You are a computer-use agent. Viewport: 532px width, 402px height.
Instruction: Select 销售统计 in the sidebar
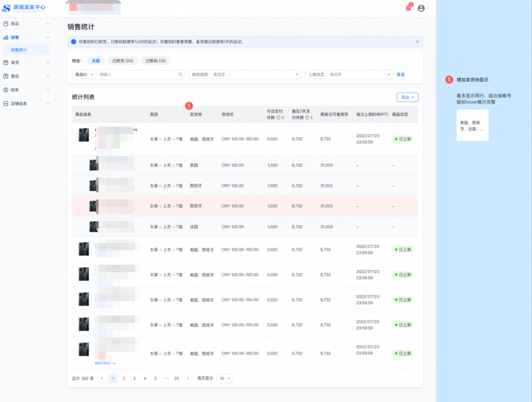pyautogui.click(x=19, y=50)
